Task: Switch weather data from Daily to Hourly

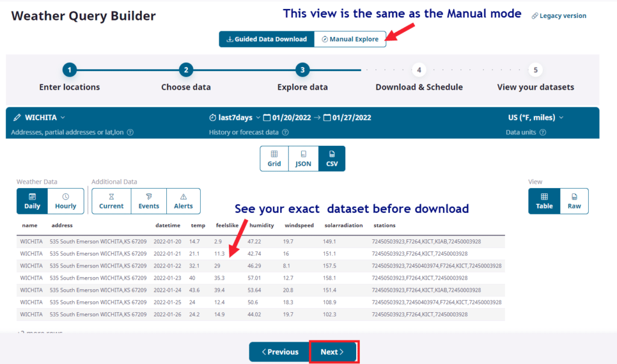Action: tap(65, 201)
